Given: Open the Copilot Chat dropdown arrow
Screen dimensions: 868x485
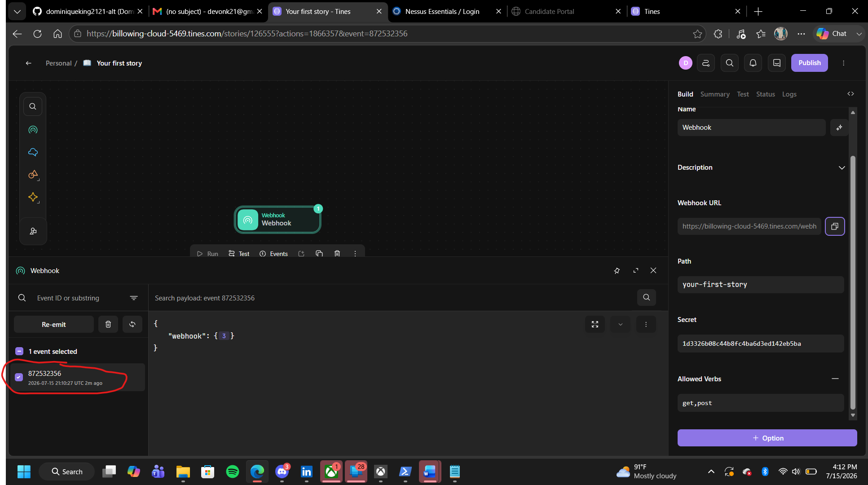Looking at the screenshot, I should click(x=859, y=34).
